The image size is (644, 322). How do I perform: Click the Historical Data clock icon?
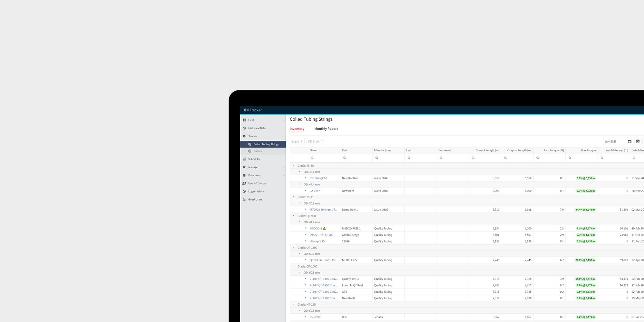[x=244, y=128]
